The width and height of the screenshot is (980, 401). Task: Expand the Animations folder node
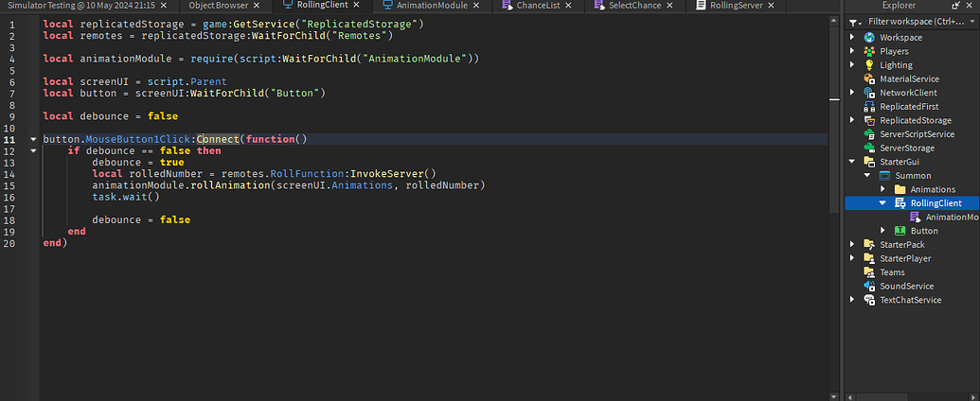(882, 189)
